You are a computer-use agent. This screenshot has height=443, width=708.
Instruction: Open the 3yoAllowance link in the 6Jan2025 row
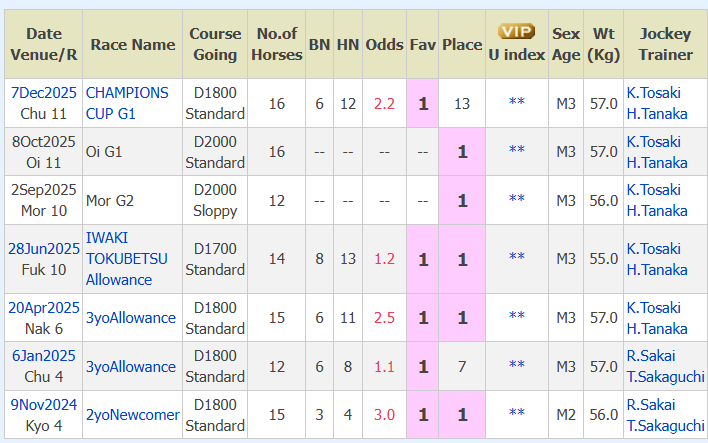[131, 367]
